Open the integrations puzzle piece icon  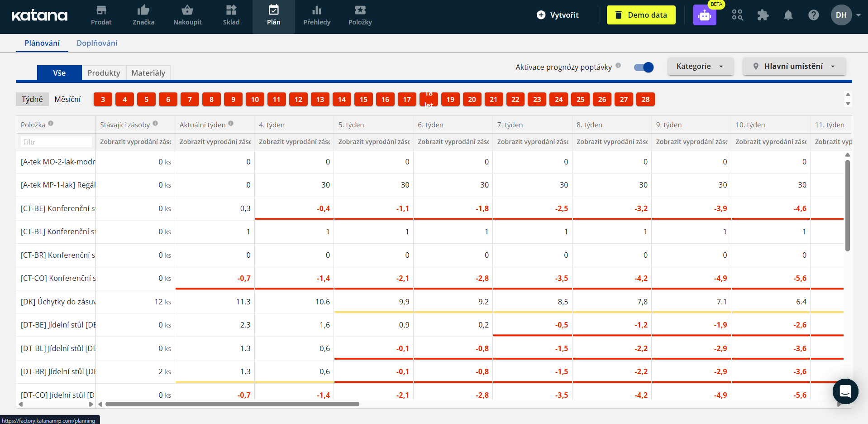[x=763, y=15]
